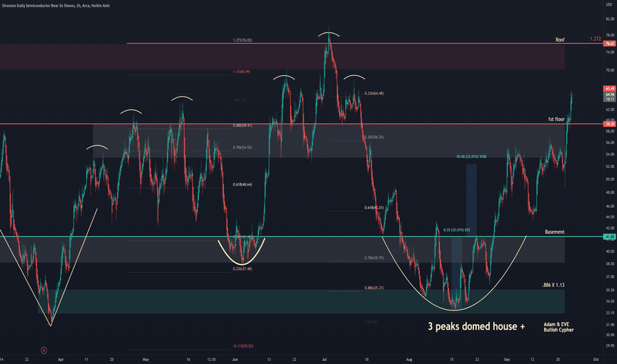Click 38.50 on the price axis
Screen dimensions: 617x364
(x=610, y=263)
